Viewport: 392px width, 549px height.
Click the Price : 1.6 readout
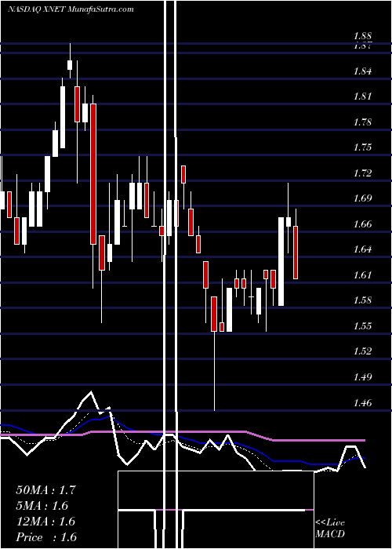pyautogui.click(x=46, y=536)
